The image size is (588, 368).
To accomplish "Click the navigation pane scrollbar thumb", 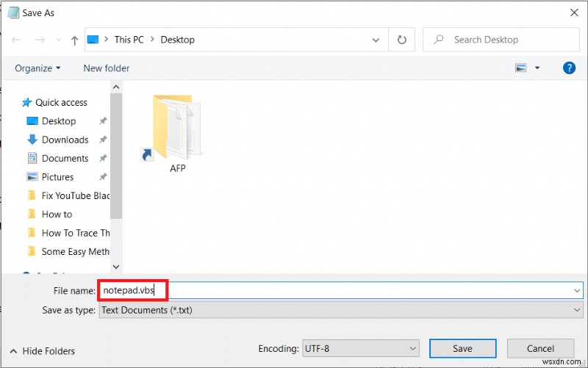I will (x=116, y=156).
